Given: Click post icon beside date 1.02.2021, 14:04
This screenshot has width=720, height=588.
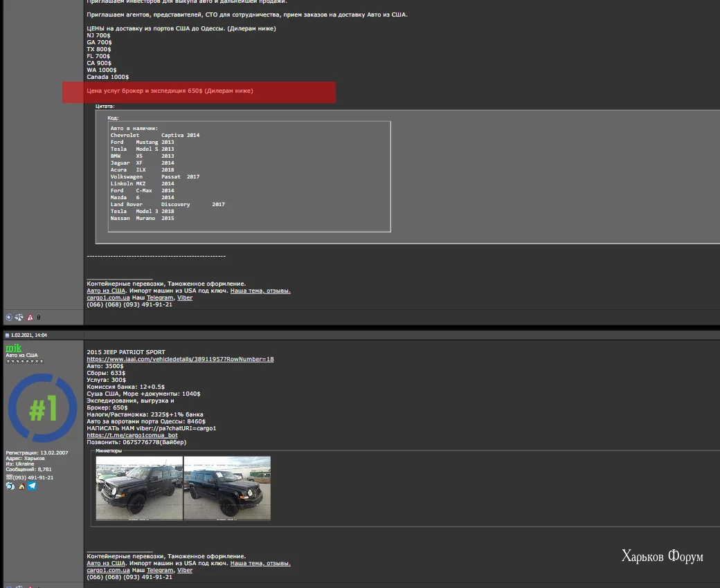Looking at the screenshot, I should pyautogui.click(x=8, y=336).
